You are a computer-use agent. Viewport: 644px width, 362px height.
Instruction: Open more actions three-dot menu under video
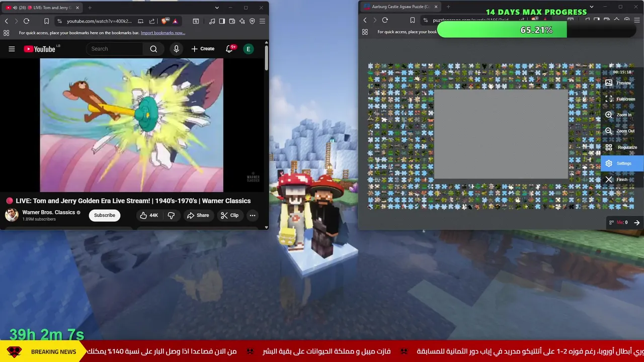click(x=253, y=215)
